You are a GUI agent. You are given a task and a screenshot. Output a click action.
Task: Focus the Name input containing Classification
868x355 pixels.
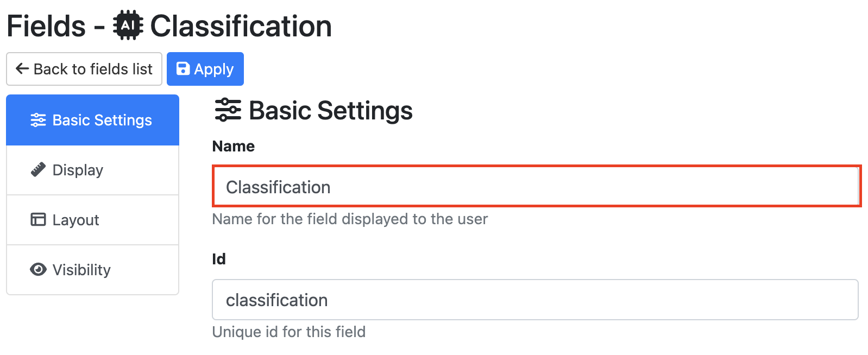tap(535, 187)
